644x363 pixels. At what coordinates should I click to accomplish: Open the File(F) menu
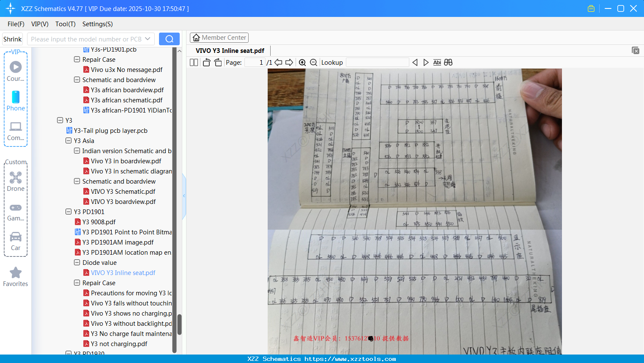point(16,24)
